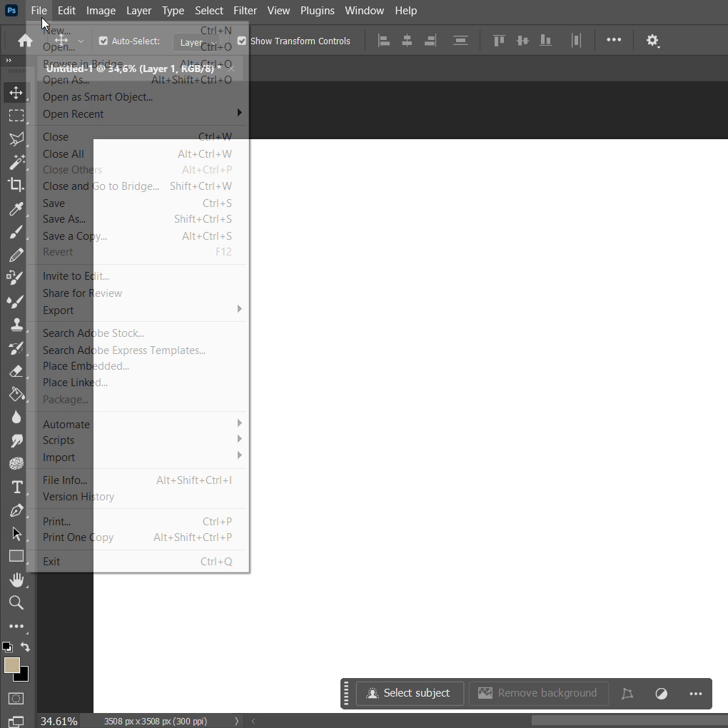The height and width of the screenshot is (728, 728).
Task: Select the Path Selection tool
Action: (16, 533)
